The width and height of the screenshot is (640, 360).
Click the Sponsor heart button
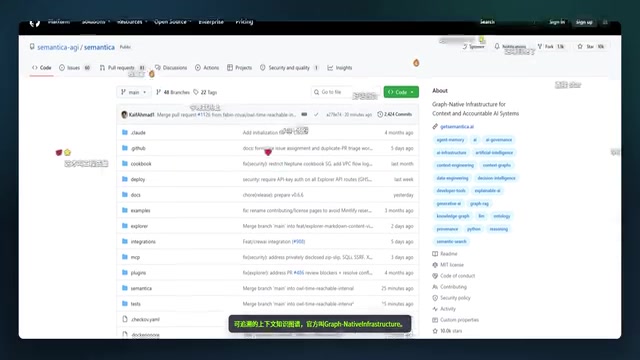[473, 47]
